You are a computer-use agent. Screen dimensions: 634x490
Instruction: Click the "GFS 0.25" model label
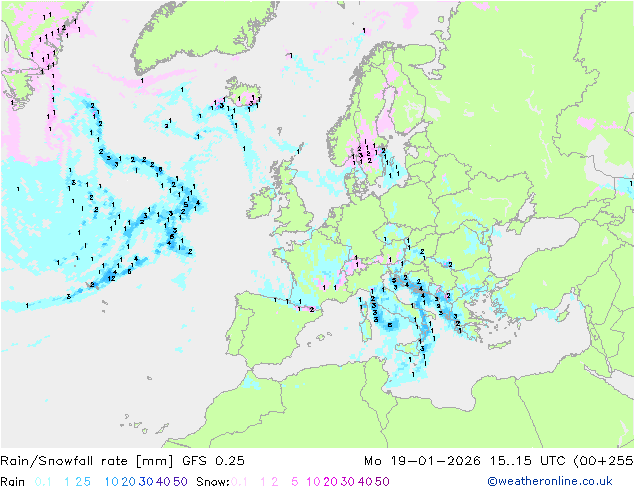[x=213, y=461]
